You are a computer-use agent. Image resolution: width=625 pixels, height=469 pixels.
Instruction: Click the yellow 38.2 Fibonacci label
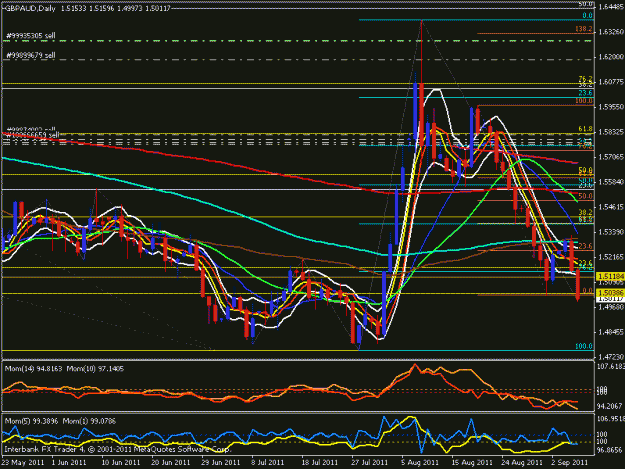(586, 213)
